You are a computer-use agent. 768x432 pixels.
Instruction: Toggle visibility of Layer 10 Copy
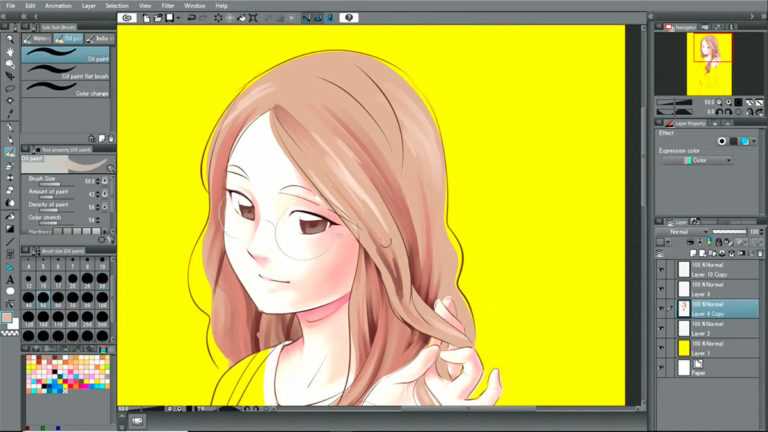660,269
